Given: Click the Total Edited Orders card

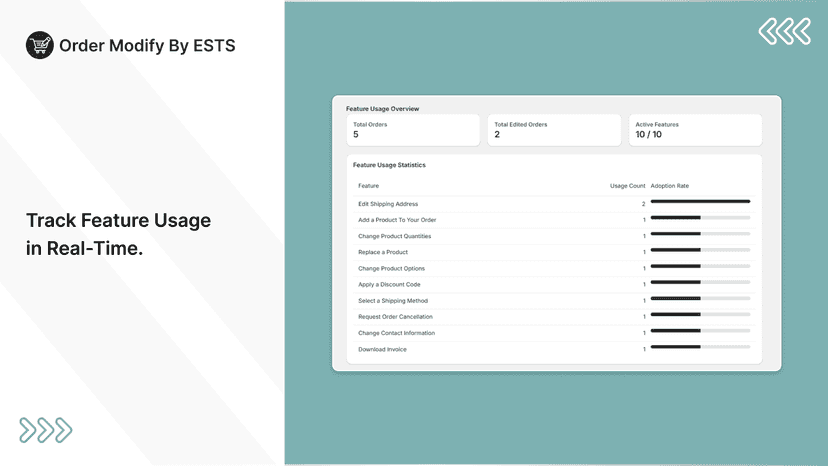Looking at the screenshot, I should (554, 130).
